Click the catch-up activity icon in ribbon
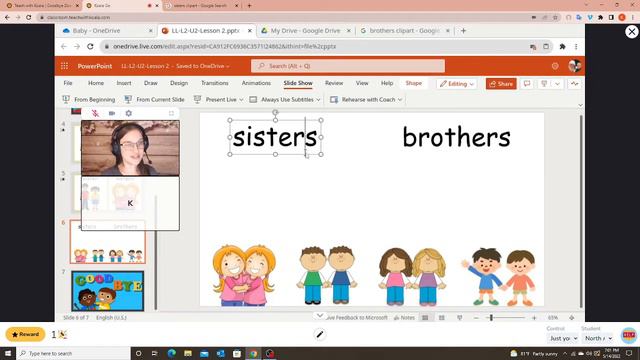Viewport: 640px width, 360px height. [x=574, y=84]
